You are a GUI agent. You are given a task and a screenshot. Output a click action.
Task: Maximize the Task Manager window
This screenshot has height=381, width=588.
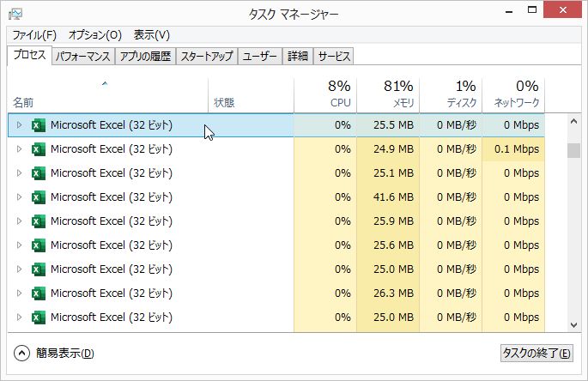point(531,10)
